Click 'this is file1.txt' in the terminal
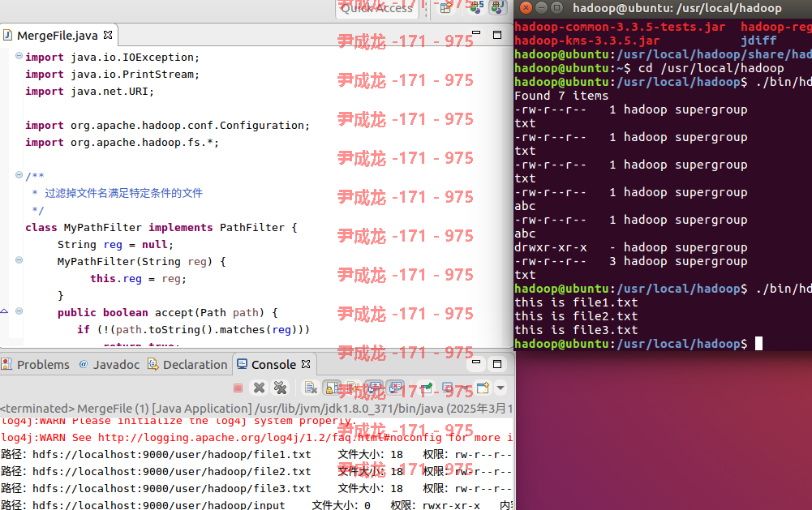This screenshot has width=812, height=510. [x=576, y=302]
